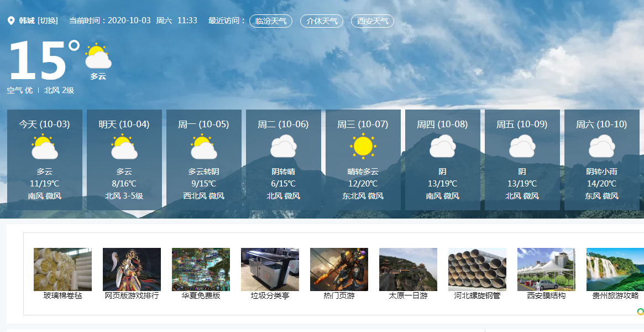Click the location pin icon beside 韩城

click(x=11, y=20)
